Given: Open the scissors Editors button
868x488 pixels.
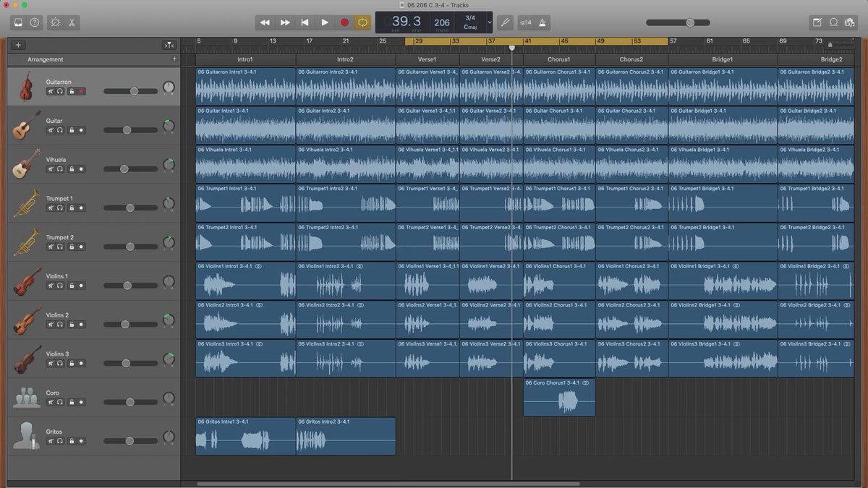Looking at the screenshot, I should click(72, 22).
